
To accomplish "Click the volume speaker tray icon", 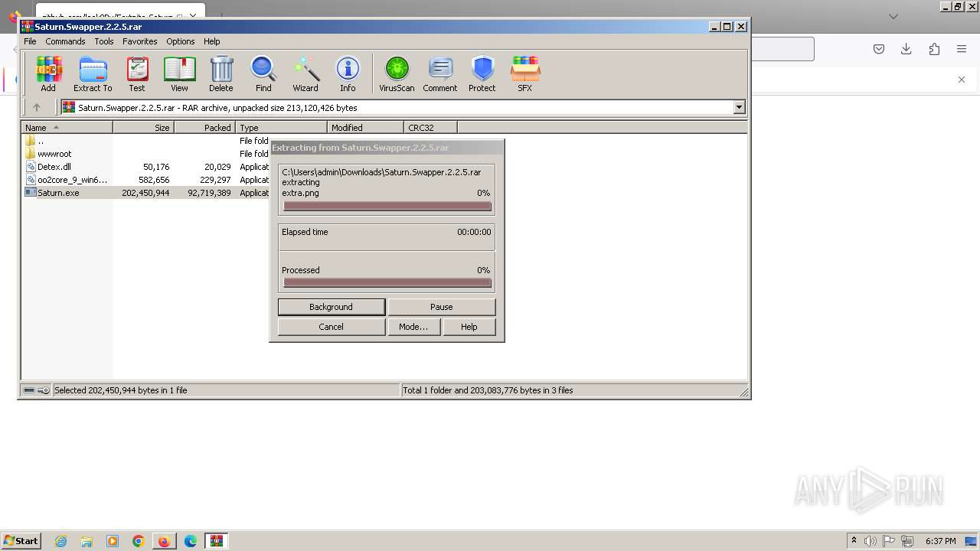I will pyautogui.click(x=871, y=541).
